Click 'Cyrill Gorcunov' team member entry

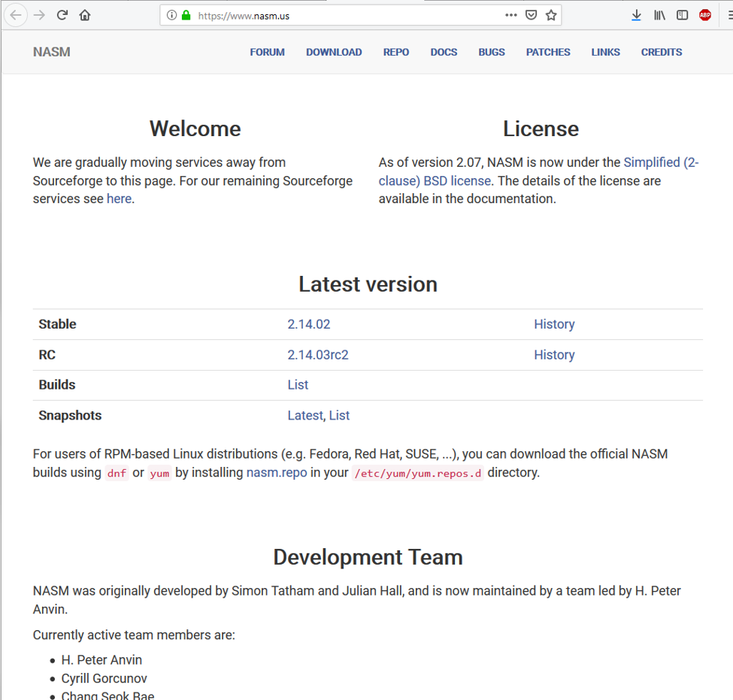pyautogui.click(x=104, y=678)
